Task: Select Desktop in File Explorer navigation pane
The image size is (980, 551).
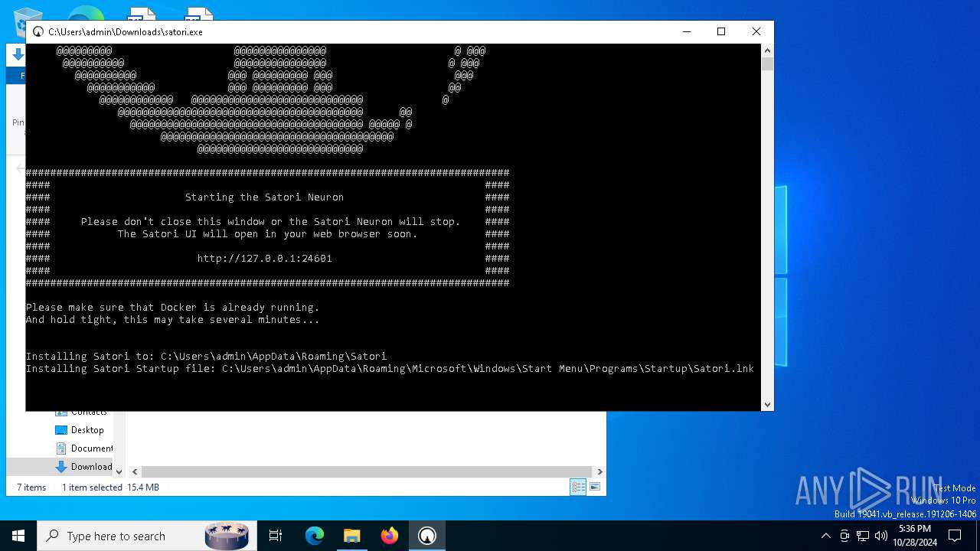Action: 87,430
